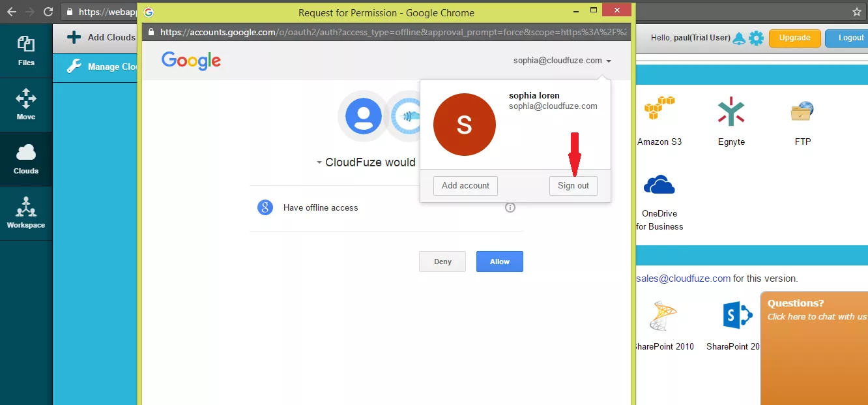The height and width of the screenshot is (405, 868).
Task: Click the Logout button
Action: 847,38
